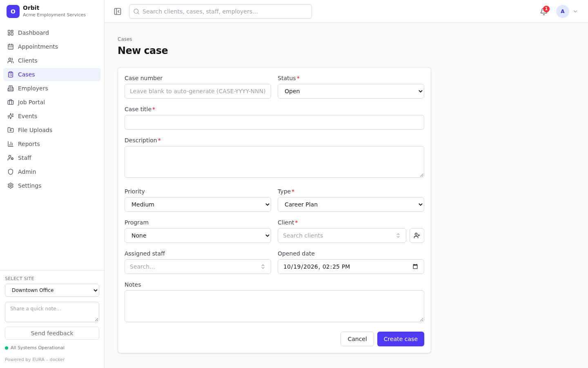Click the File Uploads folder icon

coord(11,130)
